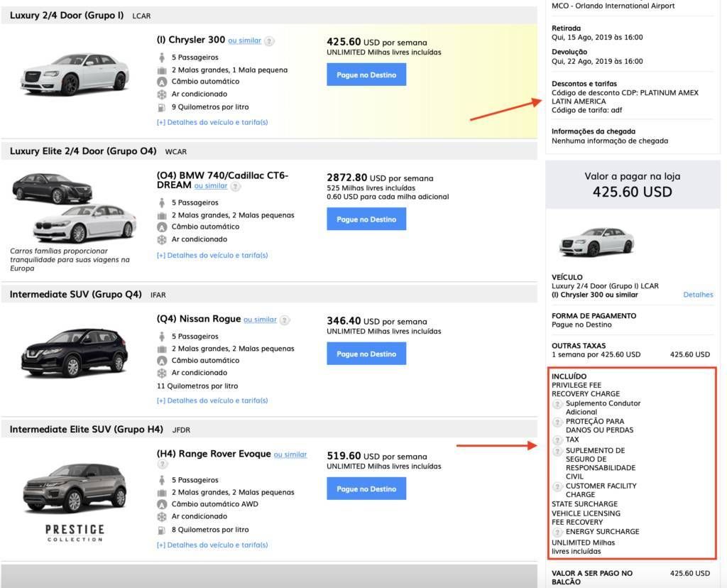The height and width of the screenshot is (588, 727).
Task: Click the black Nissan Rogue car image
Action: point(74,352)
